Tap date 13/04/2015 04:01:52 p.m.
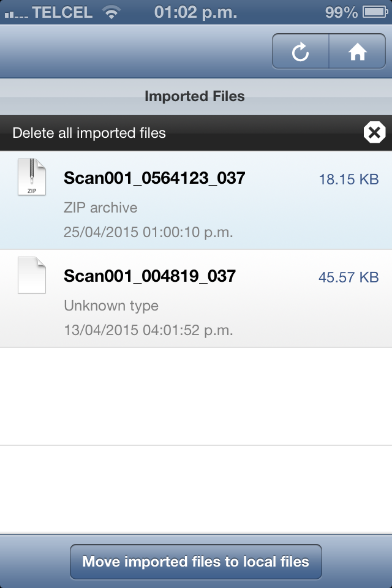 point(148,330)
